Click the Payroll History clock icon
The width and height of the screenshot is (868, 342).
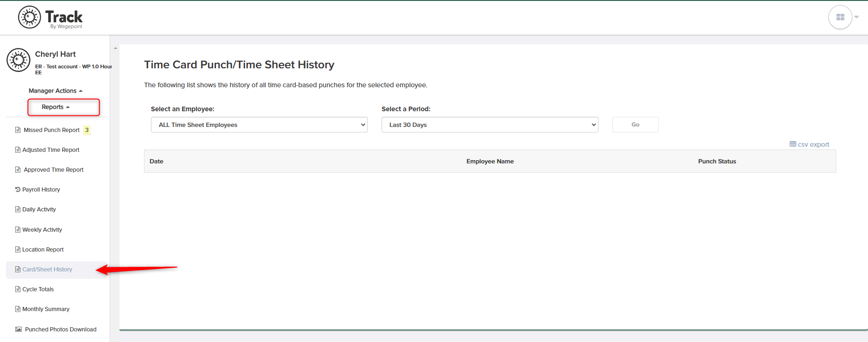18,190
